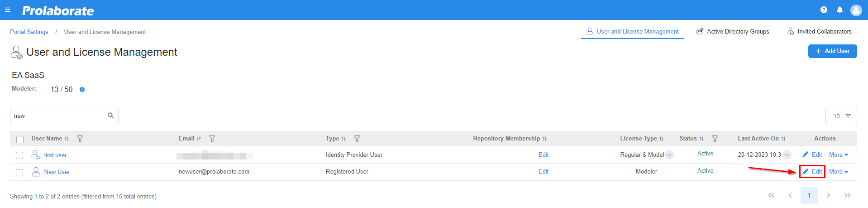The width and height of the screenshot is (868, 208).
Task: Focus the user search field containing 'new'
Action: [64, 116]
